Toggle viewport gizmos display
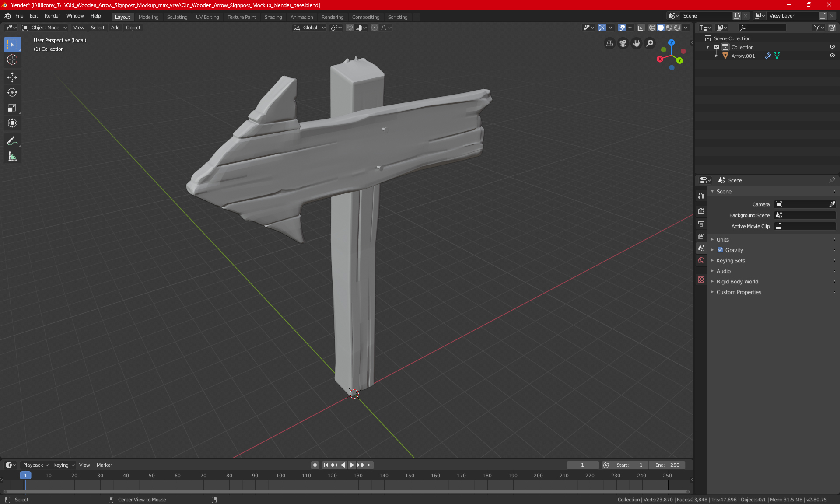The height and width of the screenshot is (504, 840). tap(602, 28)
